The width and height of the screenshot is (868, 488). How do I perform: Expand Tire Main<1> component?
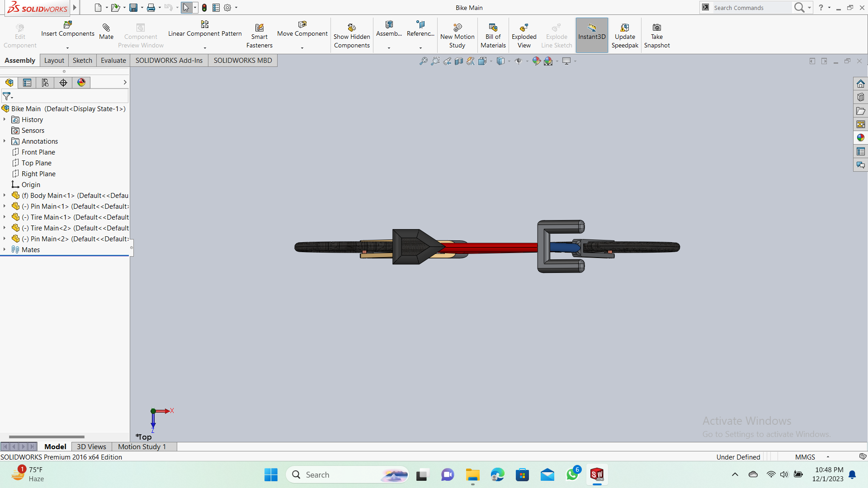(x=5, y=217)
